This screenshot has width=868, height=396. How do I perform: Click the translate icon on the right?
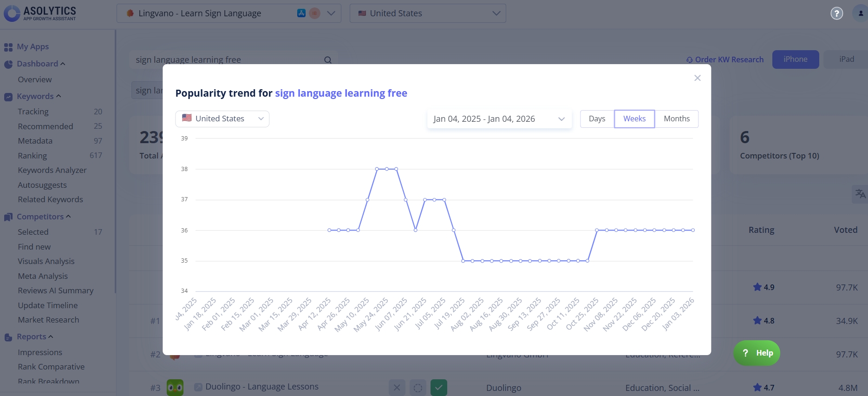click(860, 194)
